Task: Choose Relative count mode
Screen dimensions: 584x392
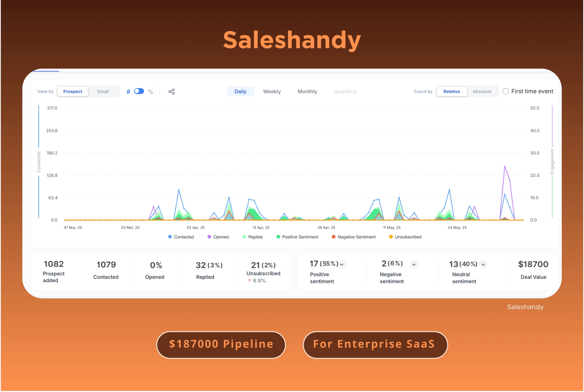Action: pos(452,92)
